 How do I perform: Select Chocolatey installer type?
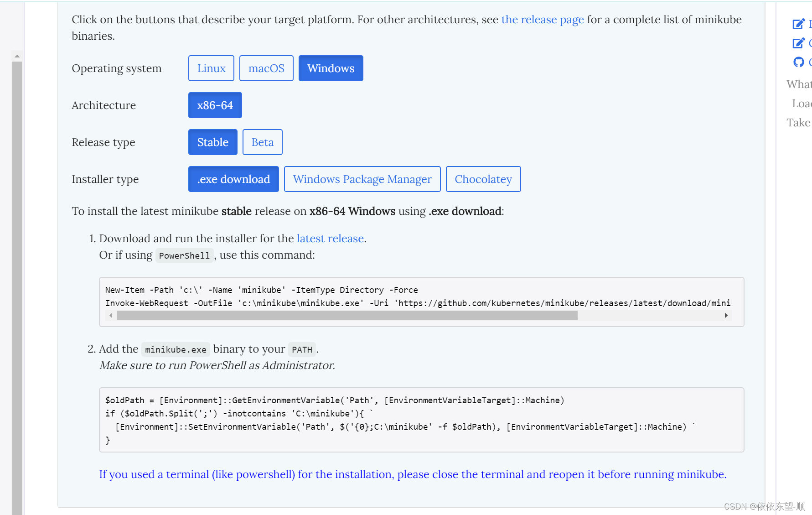tap(483, 179)
